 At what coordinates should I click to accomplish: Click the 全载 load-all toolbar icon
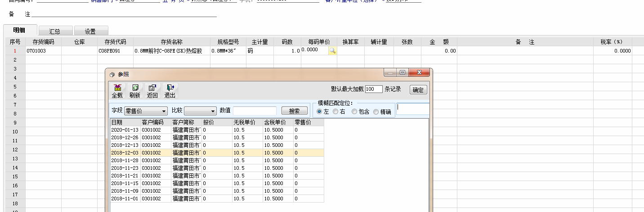click(117, 91)
